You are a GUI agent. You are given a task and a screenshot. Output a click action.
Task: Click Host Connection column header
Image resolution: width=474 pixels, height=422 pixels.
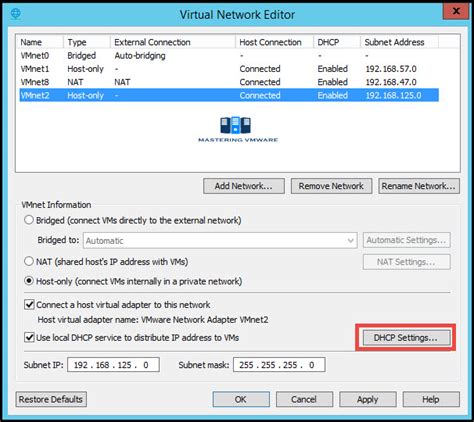274,42
